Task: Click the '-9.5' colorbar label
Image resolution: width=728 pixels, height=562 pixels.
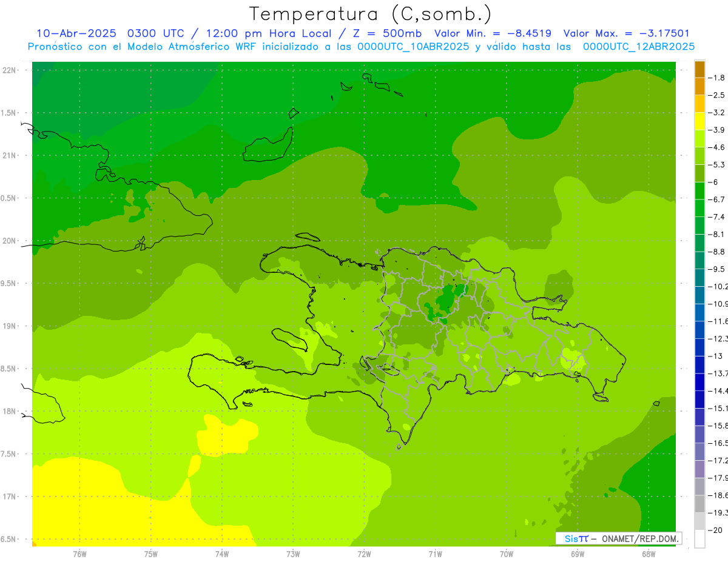Action: 716,269
